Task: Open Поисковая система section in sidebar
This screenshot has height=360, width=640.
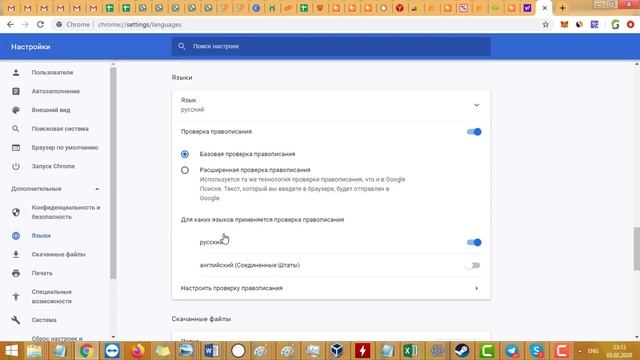Action: [x=60, y=129]
